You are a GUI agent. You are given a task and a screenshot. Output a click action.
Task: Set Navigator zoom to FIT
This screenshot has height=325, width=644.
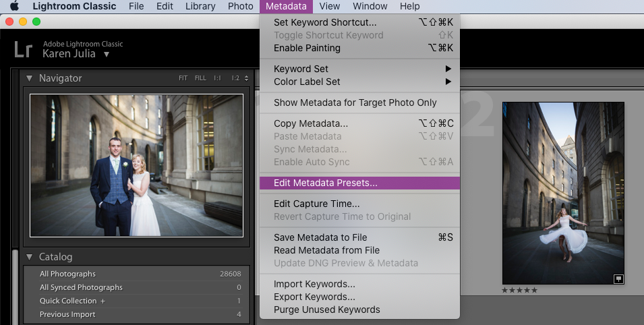pyautogui.click(x=183, y=78)
